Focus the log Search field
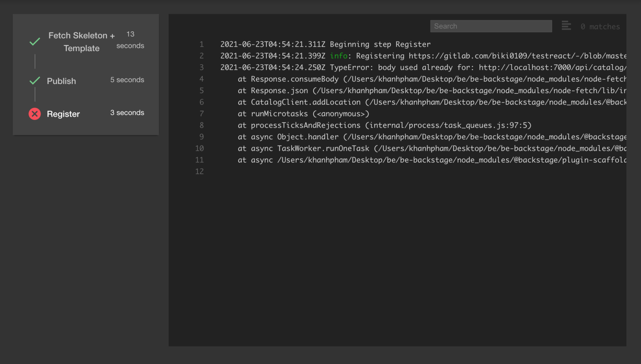This screenshot has width=641, height=364. (491, 26)
